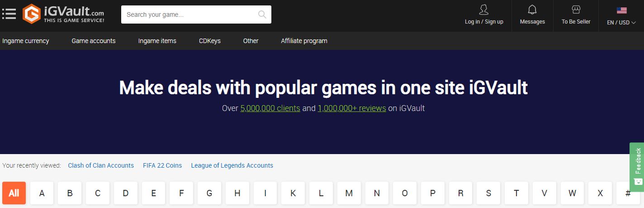Screen dimensions: 644x208
Task: Filter games by letter F
Action: [x=181, y=193]
